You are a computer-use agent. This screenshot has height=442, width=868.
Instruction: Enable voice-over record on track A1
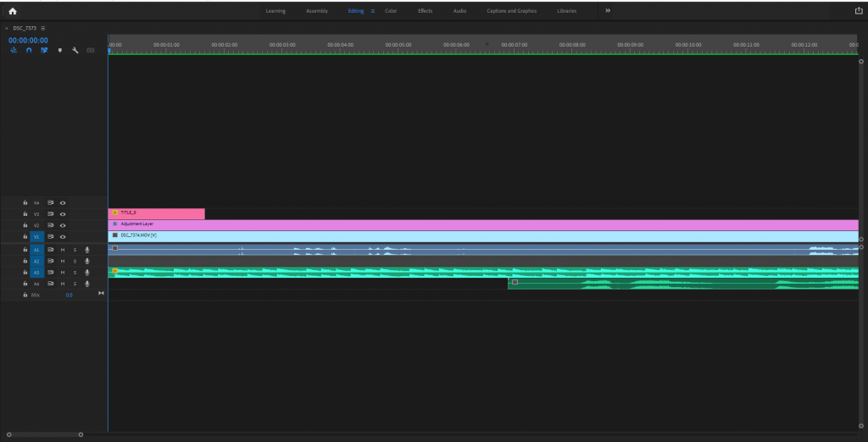(86, 250)
